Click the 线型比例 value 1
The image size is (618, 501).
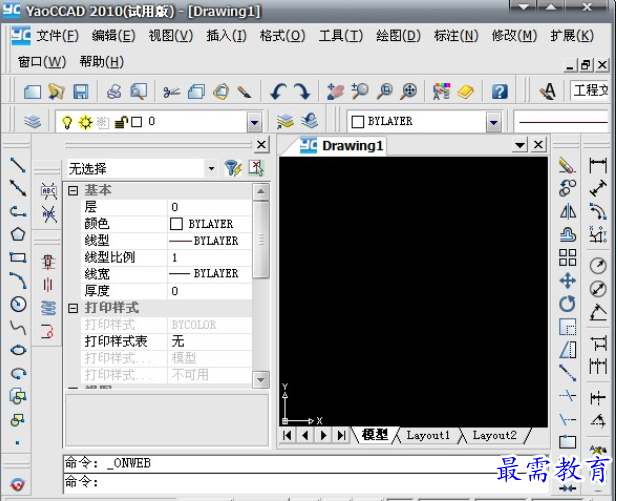[175, 258]
